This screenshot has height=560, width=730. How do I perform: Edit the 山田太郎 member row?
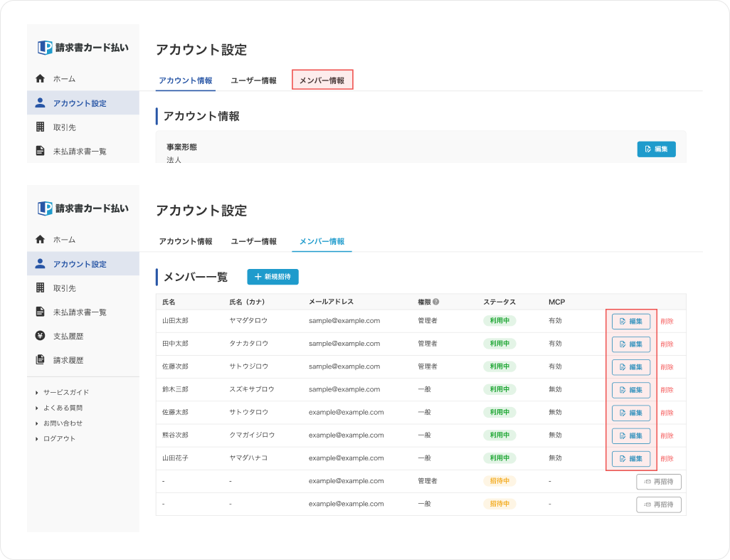631,321
